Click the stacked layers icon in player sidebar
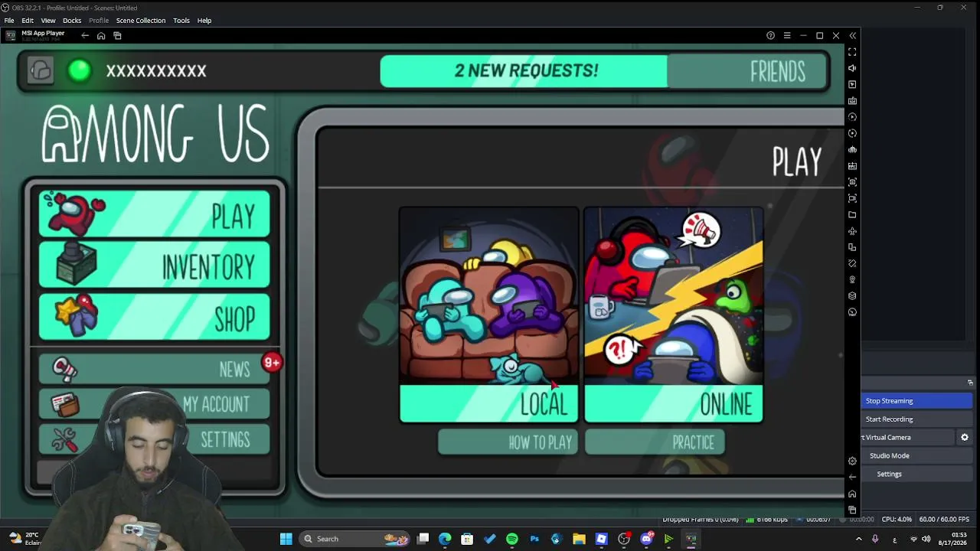The image size is (980, 551). pos(852,296)
